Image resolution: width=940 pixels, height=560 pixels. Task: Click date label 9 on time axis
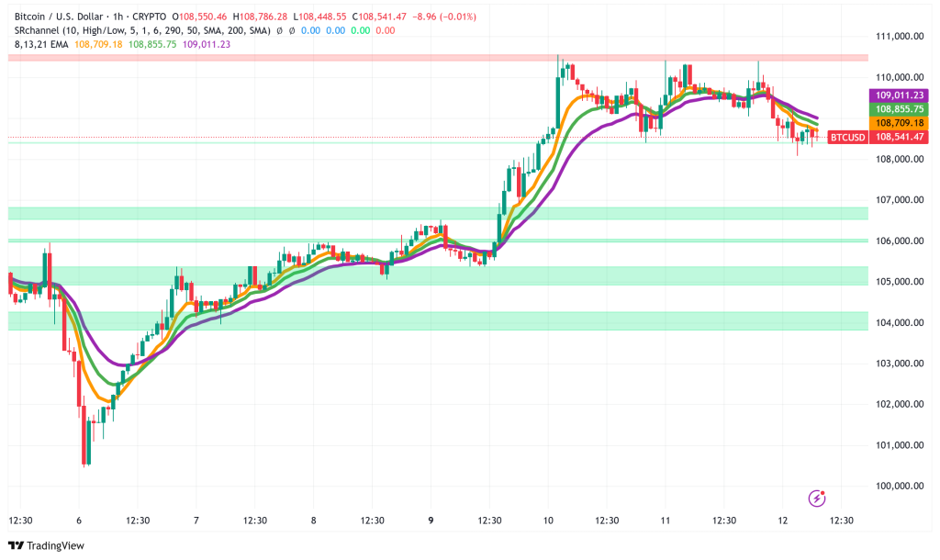click(431, 521)
